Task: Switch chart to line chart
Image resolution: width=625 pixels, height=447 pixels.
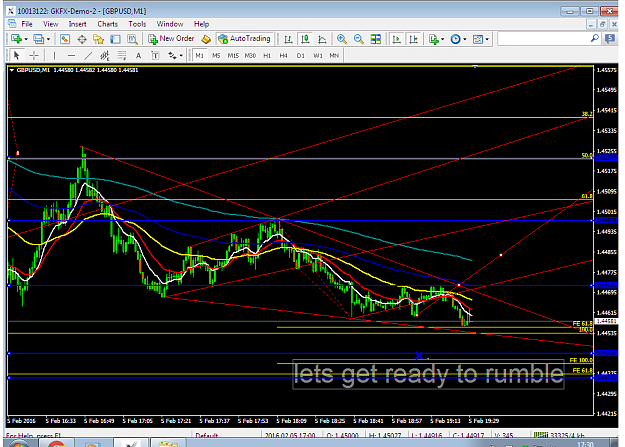Action: pyautogui.click(x=322, y=39)
